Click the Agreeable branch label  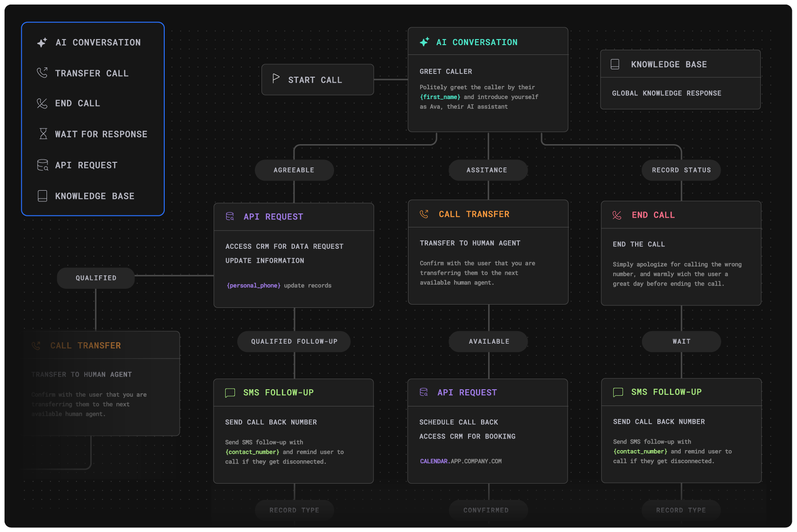click(294, 170)
